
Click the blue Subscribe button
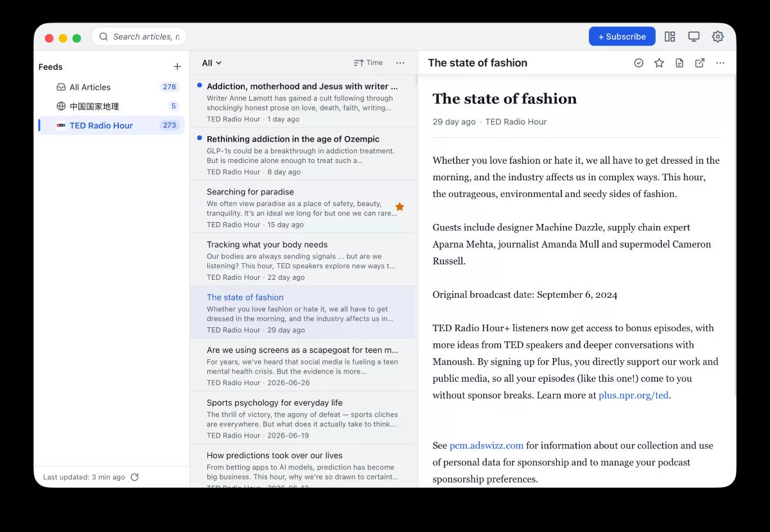pyautogui.click(x=622, y=37)
